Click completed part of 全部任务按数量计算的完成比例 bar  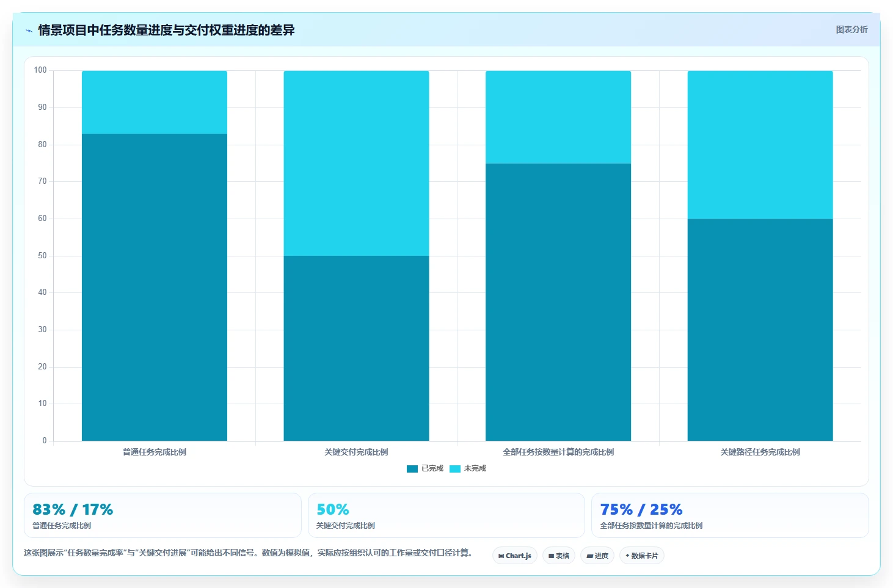[x=558, y=302]
